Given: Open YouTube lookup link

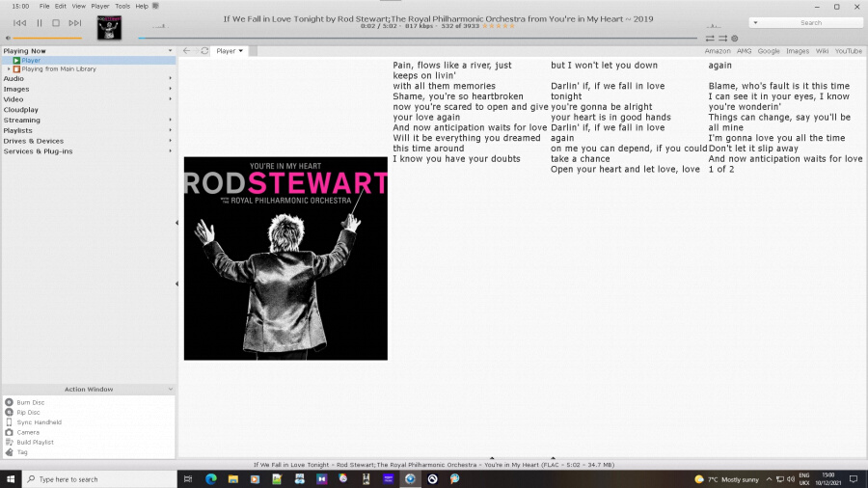Looking at the screenshot, I should (849, 51).
